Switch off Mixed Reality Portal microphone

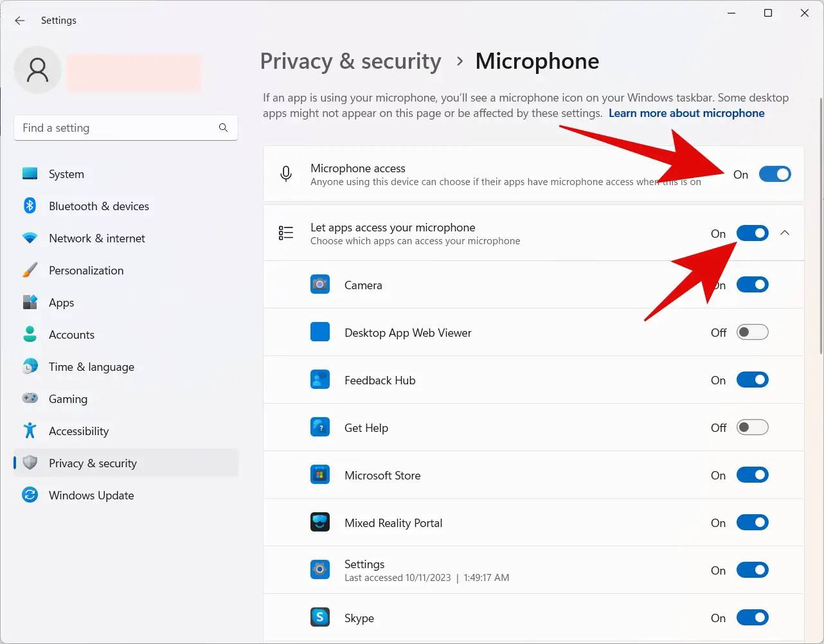(753, 523)
